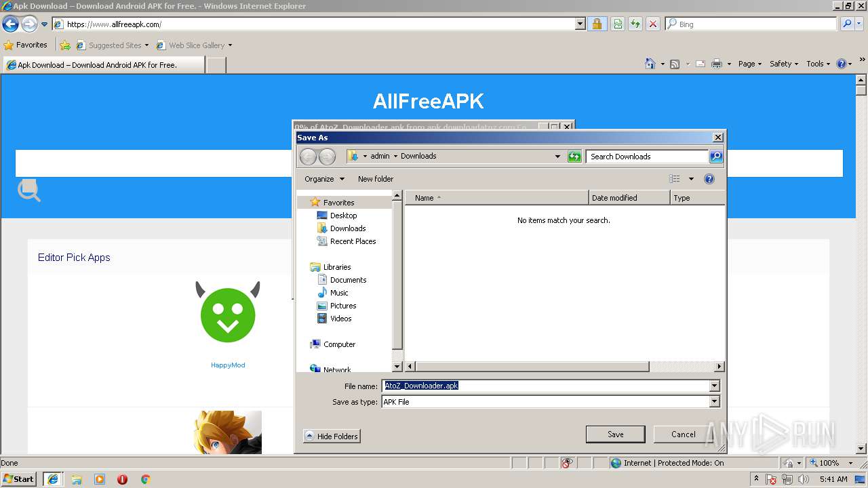
Task: Click the Read Mail icon
Action: [x=701, y=64]
